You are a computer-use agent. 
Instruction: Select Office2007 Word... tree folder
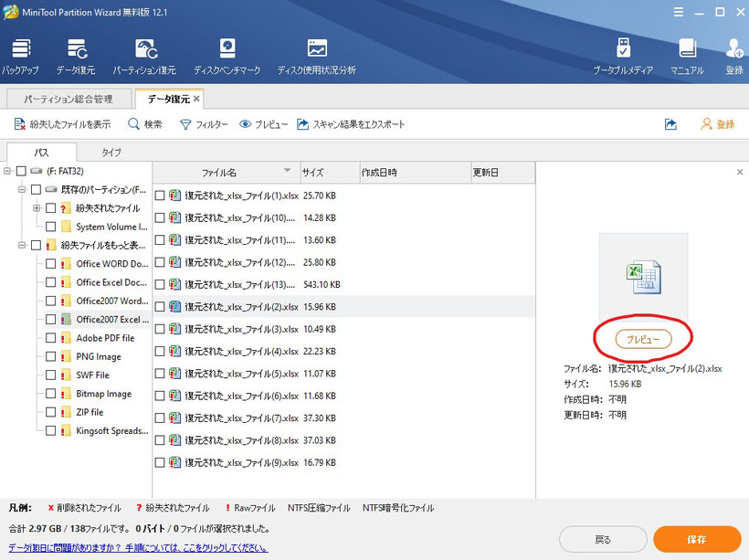point(112,301)
